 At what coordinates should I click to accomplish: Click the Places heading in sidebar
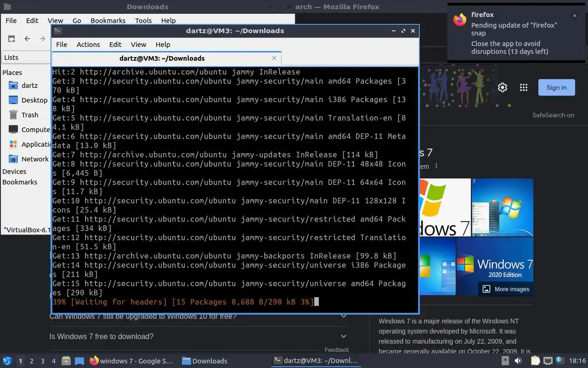[x=12, y=73]
